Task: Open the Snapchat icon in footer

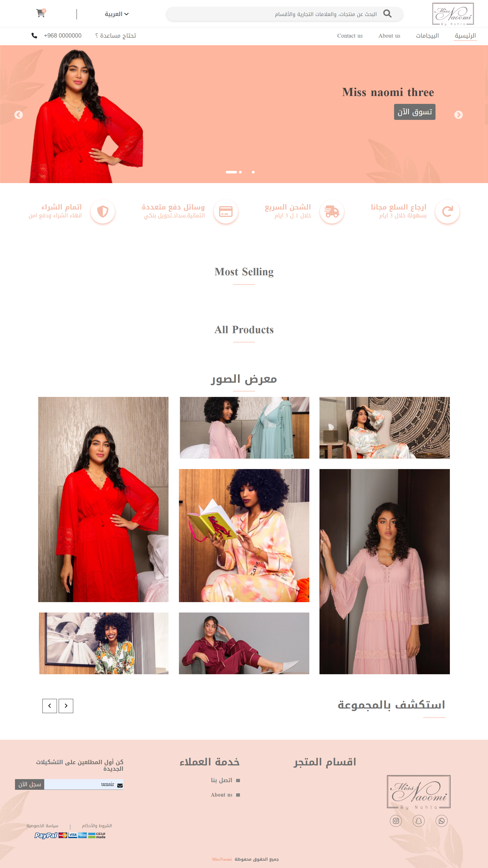Action: [419, 821]
